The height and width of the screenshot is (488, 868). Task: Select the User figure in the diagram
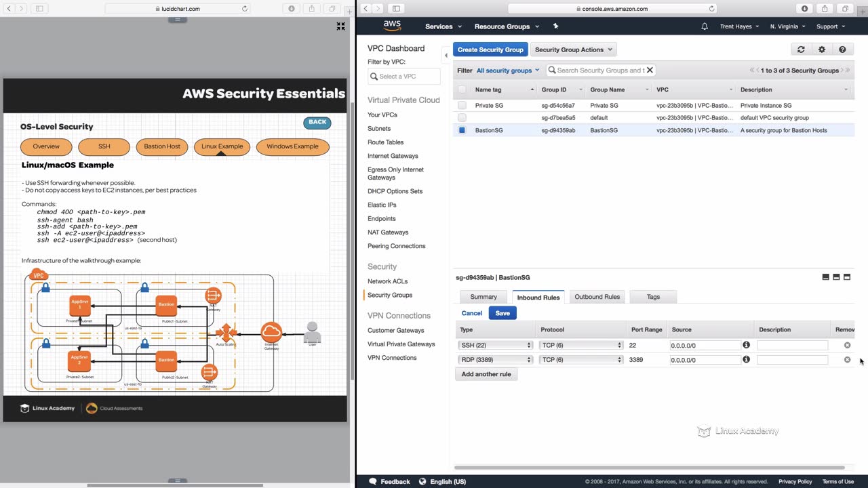[x=312, y=332]
